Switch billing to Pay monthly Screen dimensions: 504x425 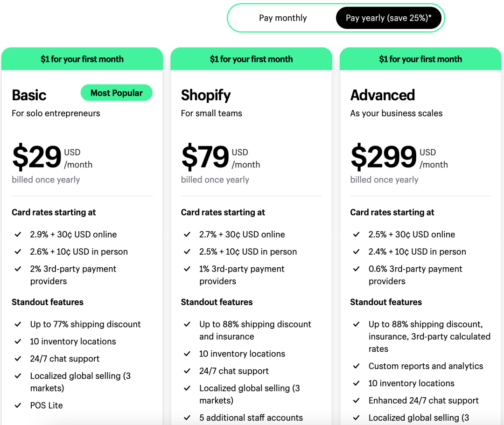click(283, 18)
